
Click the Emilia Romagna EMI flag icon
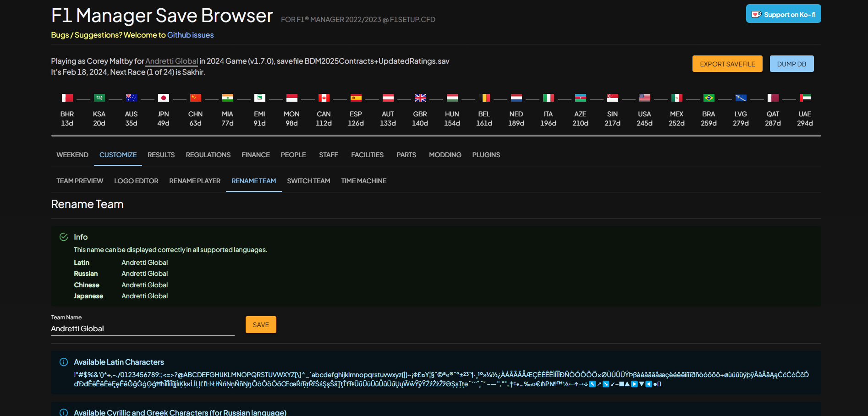(259, 98)
